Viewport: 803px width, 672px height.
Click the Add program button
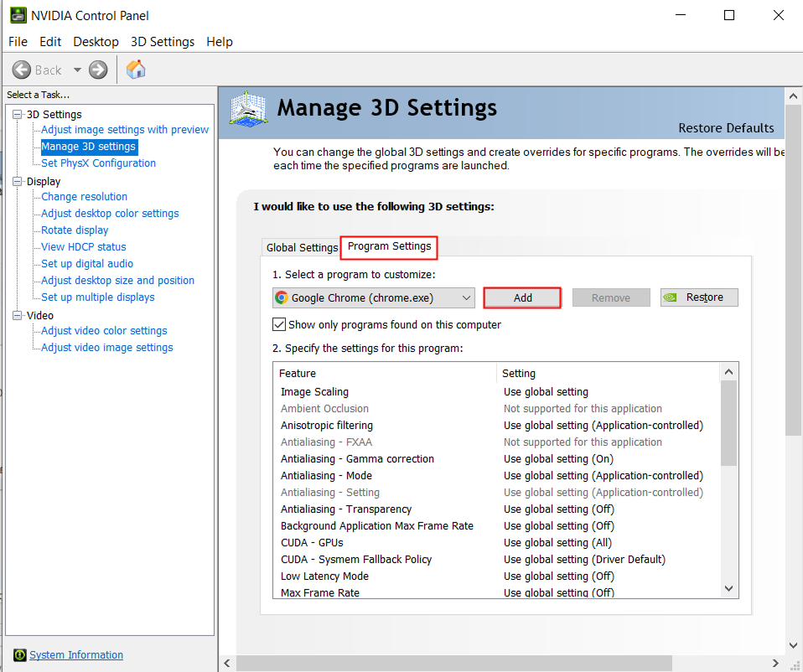click(522, 297)
